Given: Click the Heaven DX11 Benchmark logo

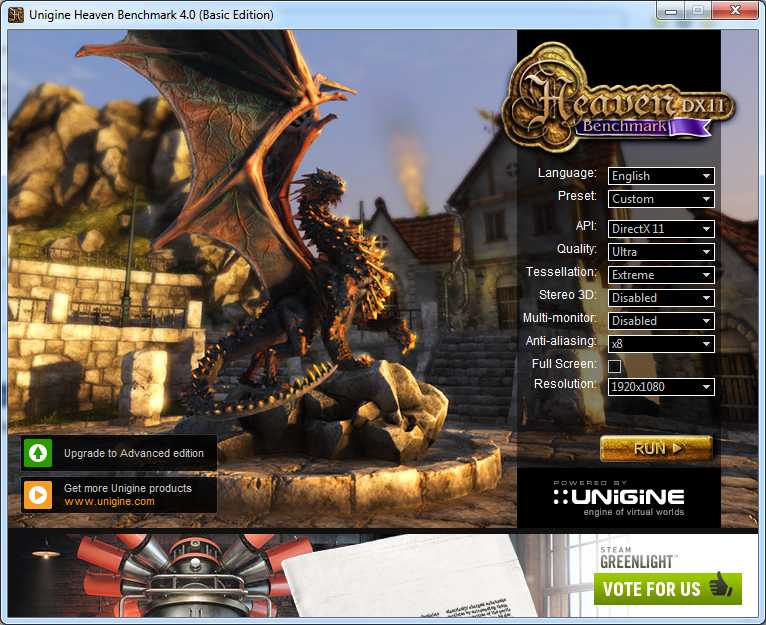Looking at the screenshot, I should click(618, 98).
